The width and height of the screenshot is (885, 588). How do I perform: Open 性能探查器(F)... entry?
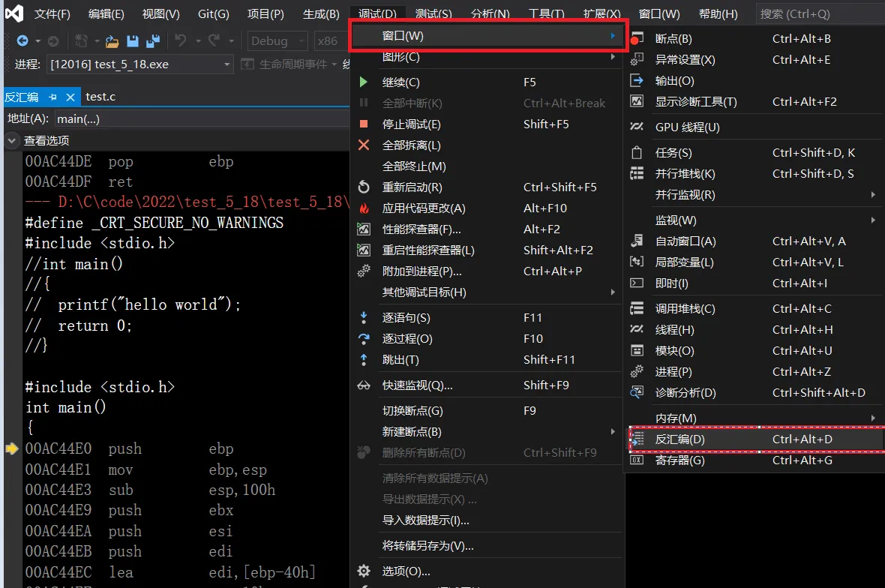coord(486,229)
